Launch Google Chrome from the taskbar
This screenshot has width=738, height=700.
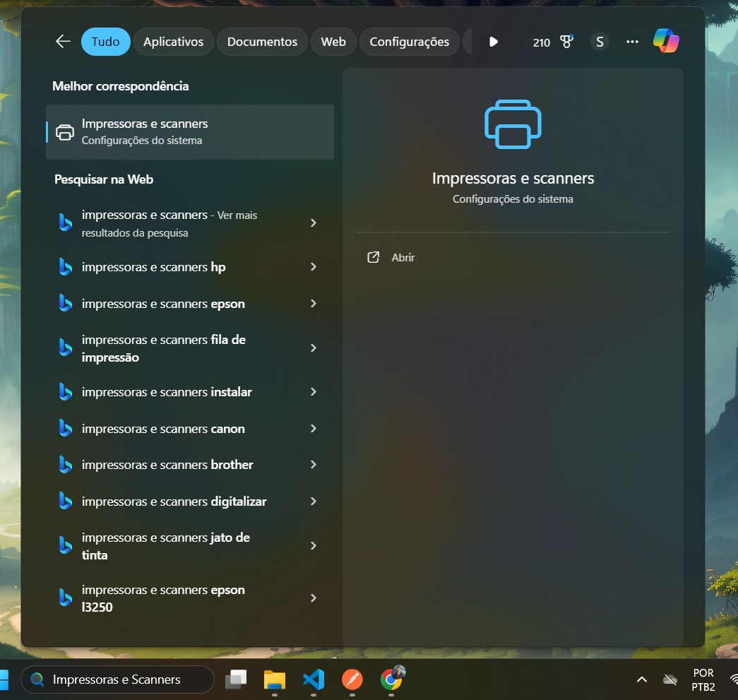(391, 680)
